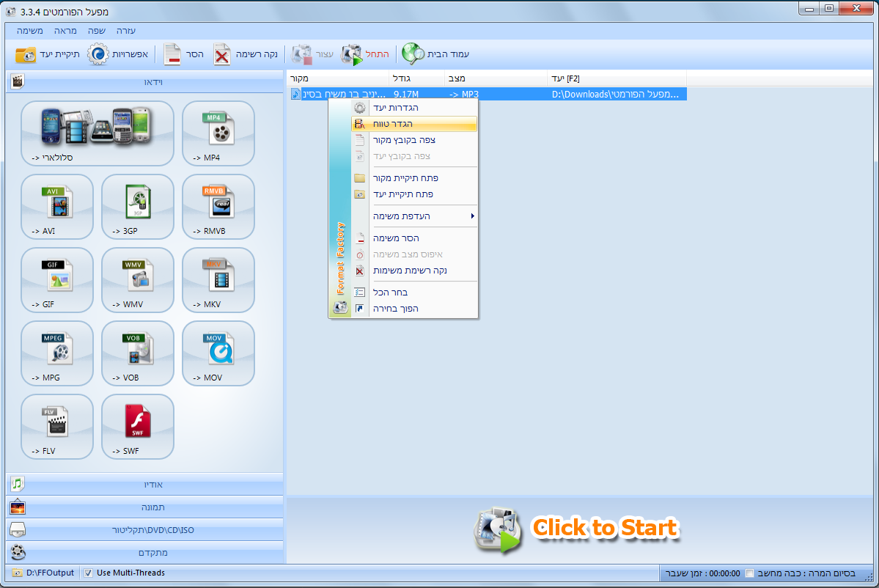Expand the Audio section (אודיו)

click(x=145, y=485)
